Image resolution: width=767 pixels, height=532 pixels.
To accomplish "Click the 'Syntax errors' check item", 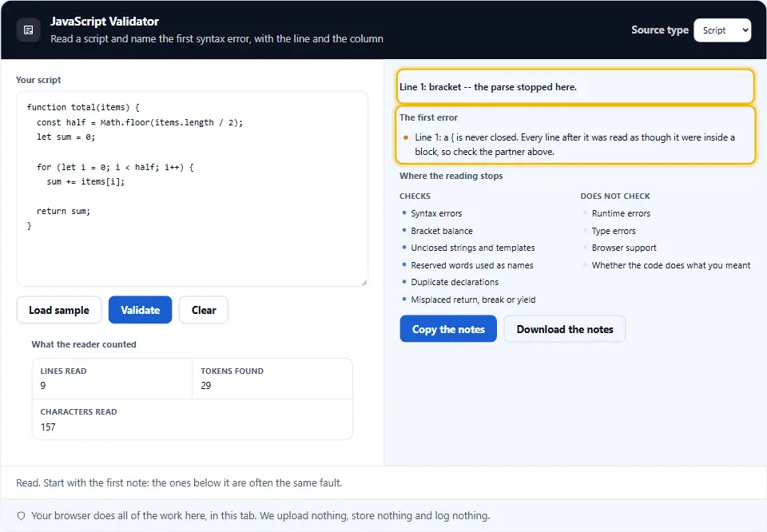I will pyautogui.click(x=436, y=213).
